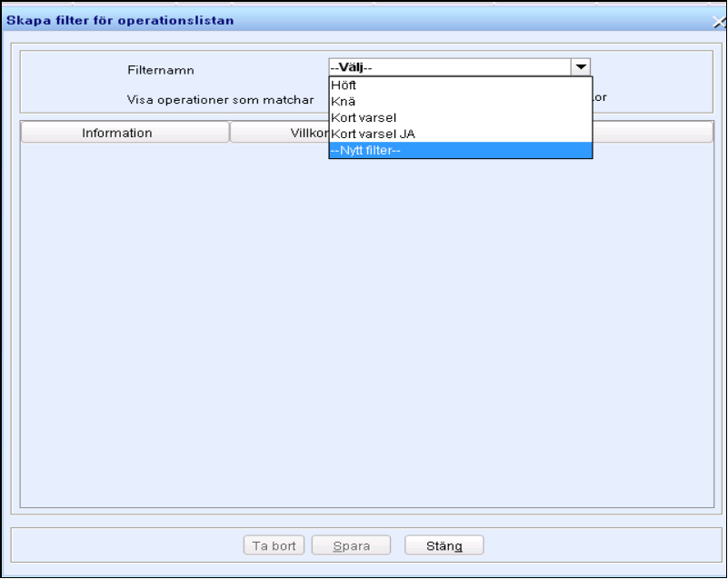This screenshot has height=579, width=728.
Task: Click the Spara button
Action: tap(351, 545)
